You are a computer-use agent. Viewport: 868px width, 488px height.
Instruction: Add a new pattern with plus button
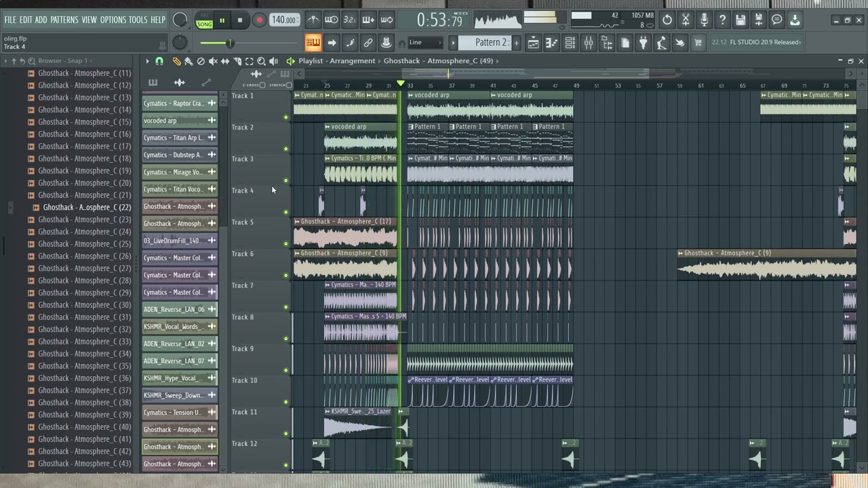coord(516,43)
